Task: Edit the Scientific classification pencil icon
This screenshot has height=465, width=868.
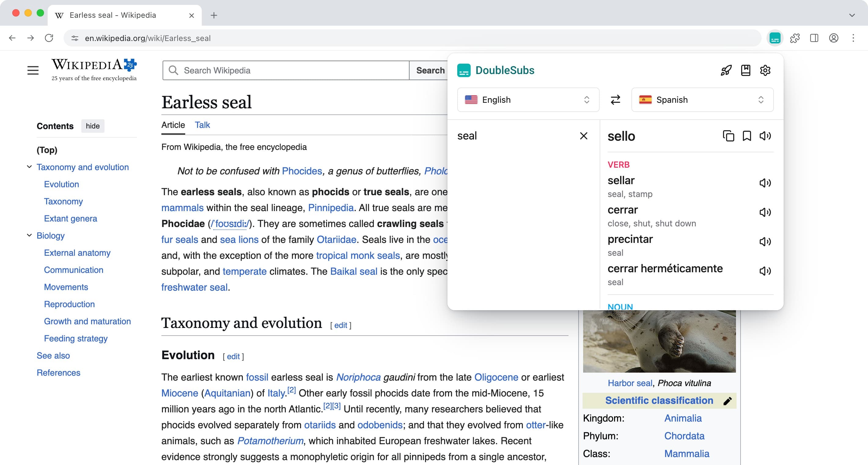Action: [727, 400]
